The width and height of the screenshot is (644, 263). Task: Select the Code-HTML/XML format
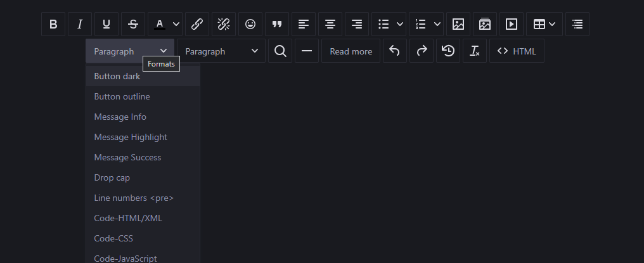(x=143, y=218)
